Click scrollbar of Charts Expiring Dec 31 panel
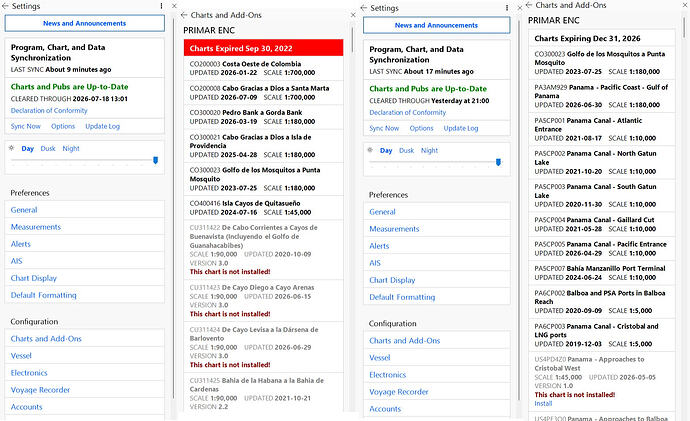 pos(685,27)
